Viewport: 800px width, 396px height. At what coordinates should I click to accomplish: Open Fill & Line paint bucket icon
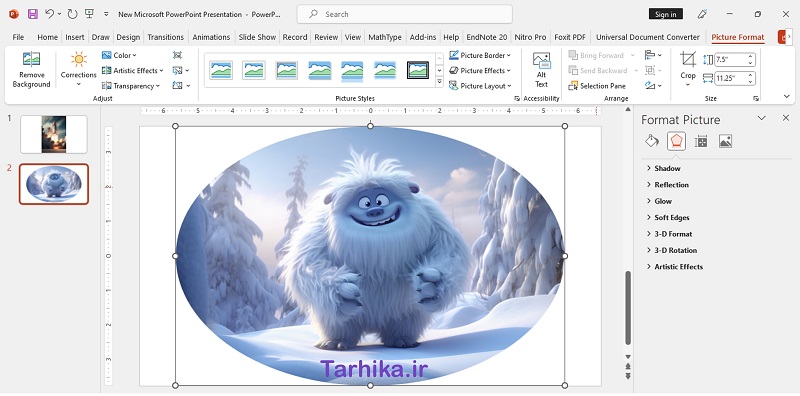pos(652,141)
